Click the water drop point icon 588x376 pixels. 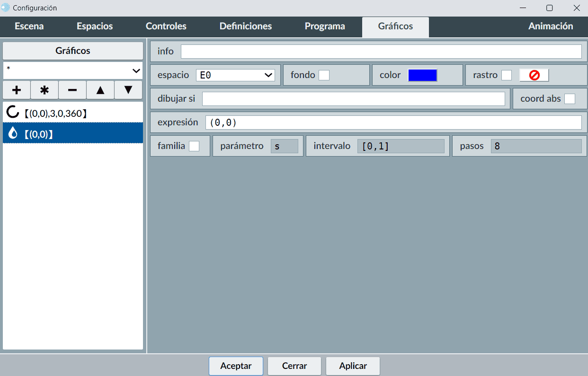click(13, 134)
